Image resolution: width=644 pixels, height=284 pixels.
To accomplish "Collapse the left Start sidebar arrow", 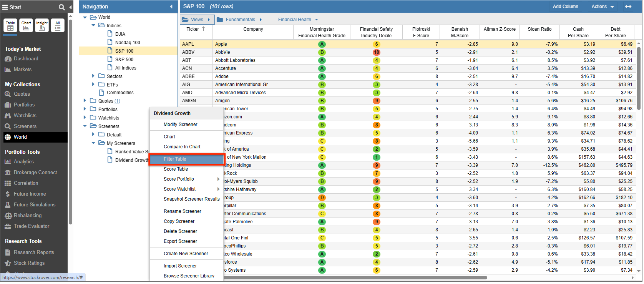I will pos(71,7).
